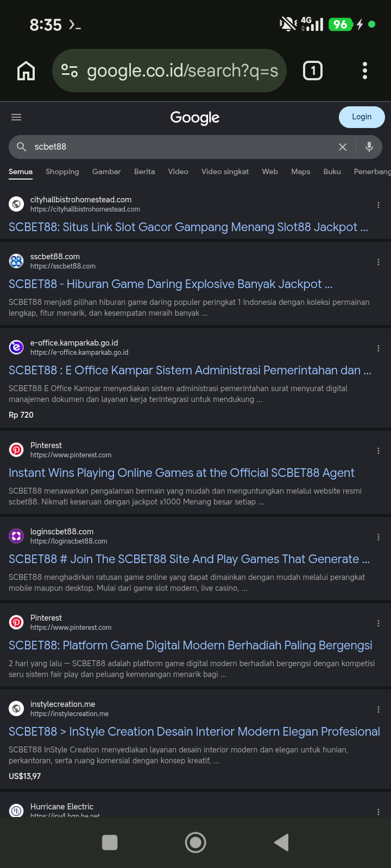391x868 pixels.
Task: Tap the site info icon in the address bar
Action: click(x=70, y=71)
